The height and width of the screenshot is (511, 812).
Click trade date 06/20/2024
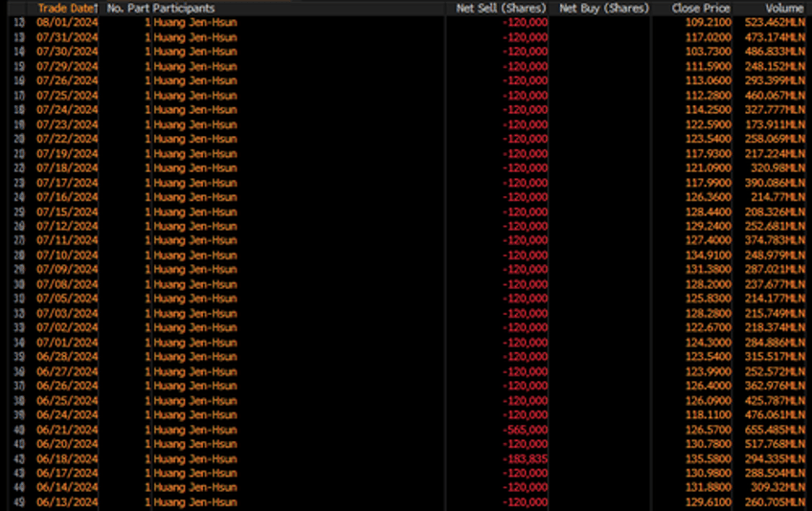(x=67, y=444)
